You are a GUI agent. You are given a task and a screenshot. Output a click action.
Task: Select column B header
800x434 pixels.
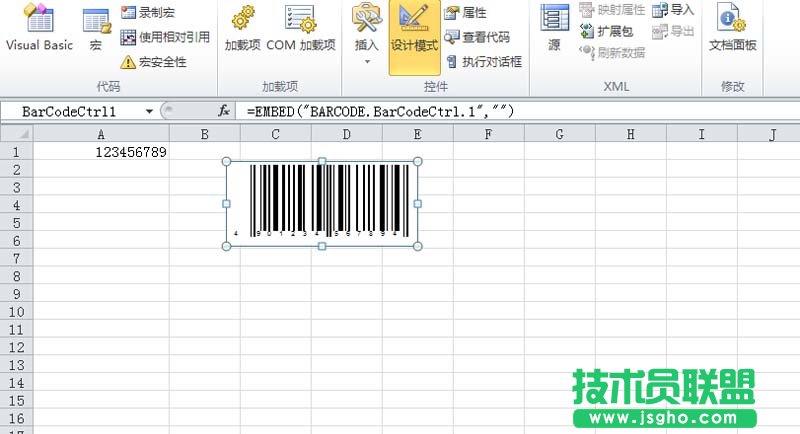coord(205,134)
